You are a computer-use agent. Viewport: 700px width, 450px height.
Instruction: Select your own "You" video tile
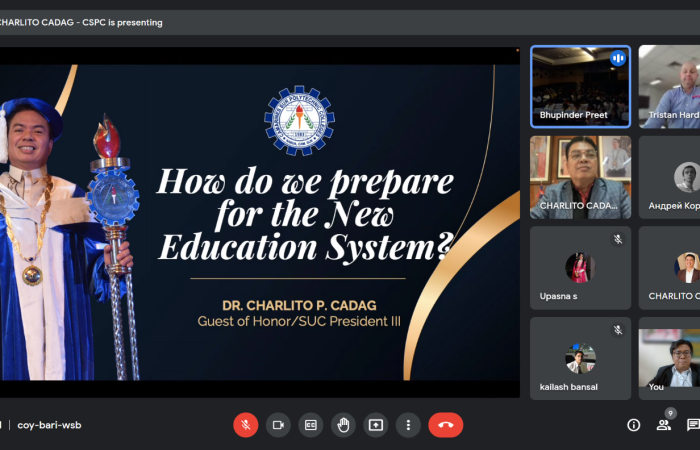[670, 358]
